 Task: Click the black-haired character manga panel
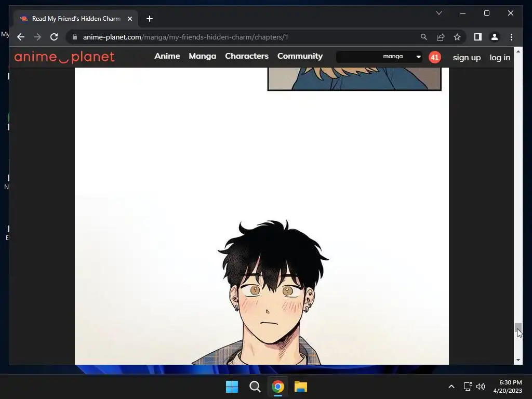coord(273,292)
